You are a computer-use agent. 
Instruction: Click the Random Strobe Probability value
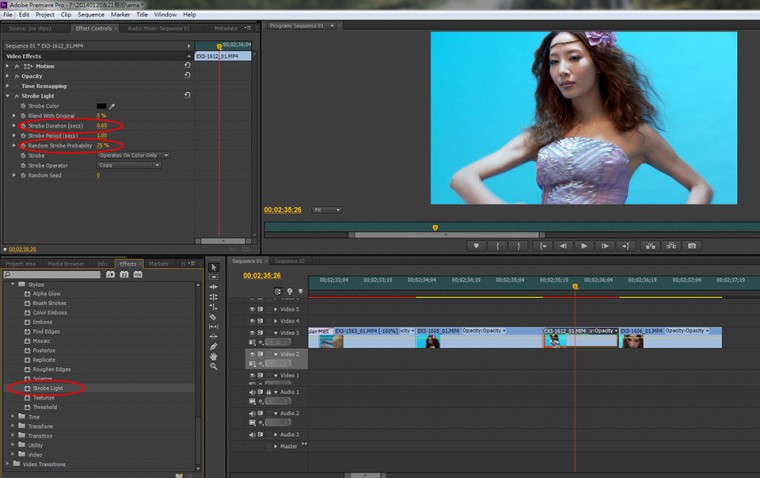[x=102, y=145]
